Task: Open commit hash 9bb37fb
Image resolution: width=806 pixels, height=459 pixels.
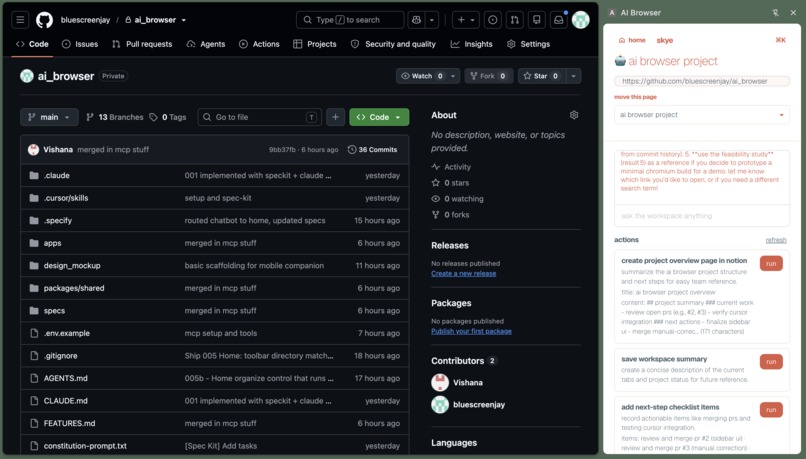Action: 282,150
